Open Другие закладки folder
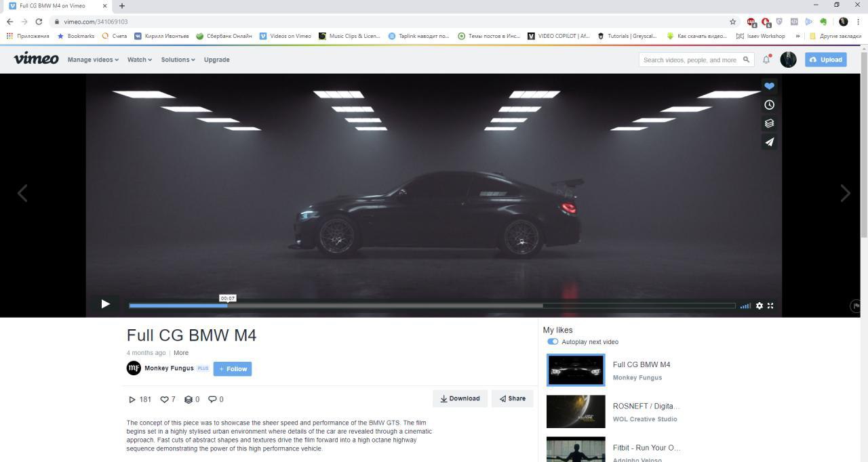 [x=835, y=36]
